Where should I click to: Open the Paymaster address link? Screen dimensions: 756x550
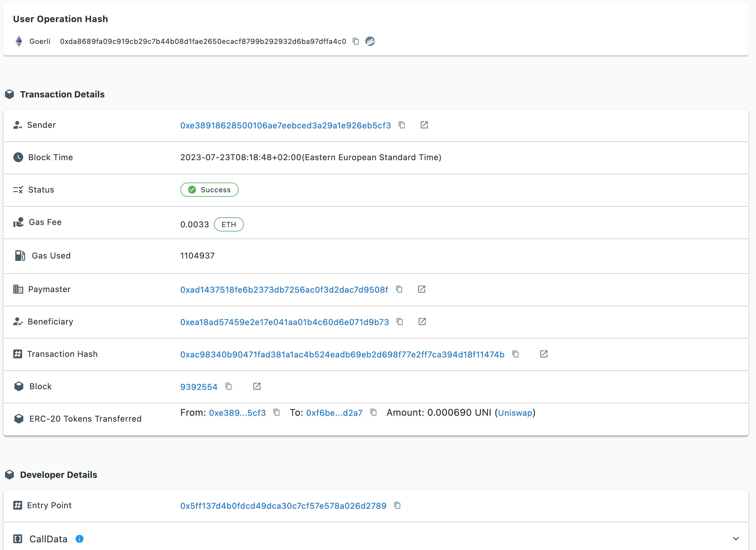point(284,289)
